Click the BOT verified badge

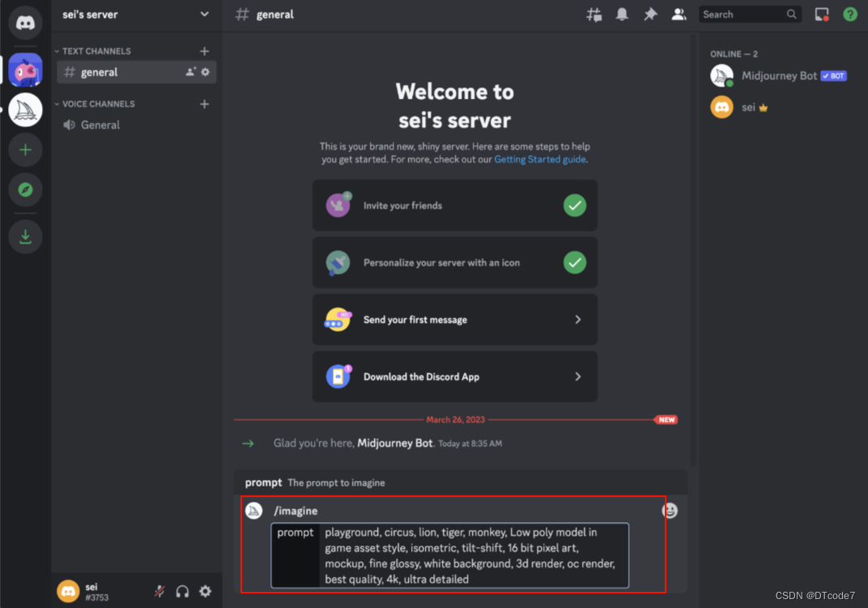[834, 76]
